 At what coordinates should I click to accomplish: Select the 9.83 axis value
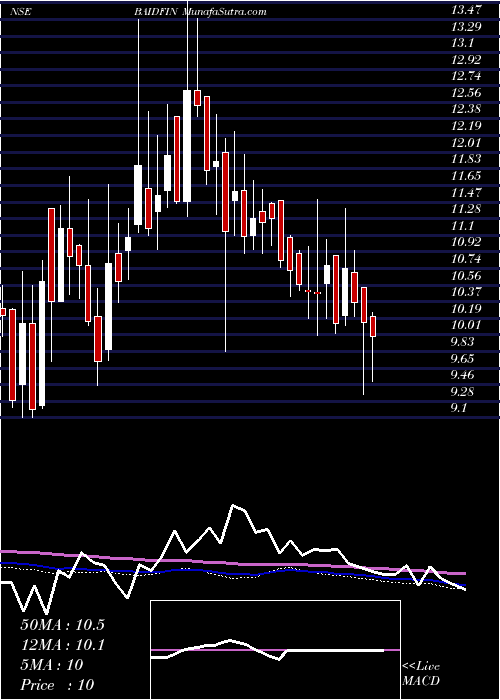[464, 342]
